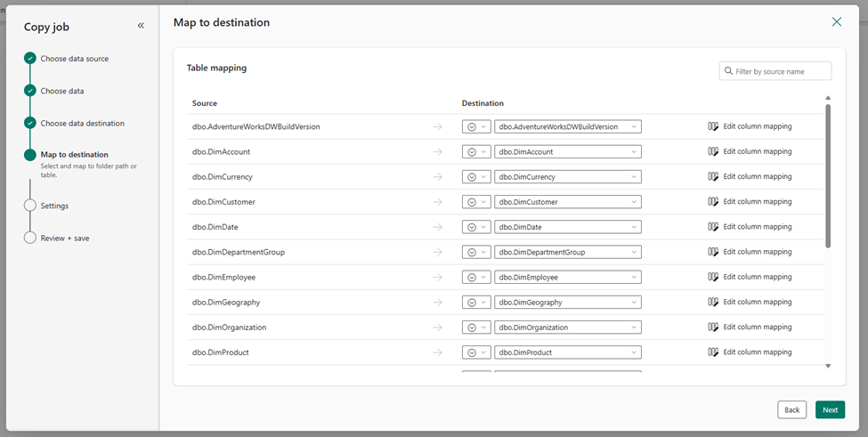
Task: Click the search icon in filter box
Action: (728, 71)
